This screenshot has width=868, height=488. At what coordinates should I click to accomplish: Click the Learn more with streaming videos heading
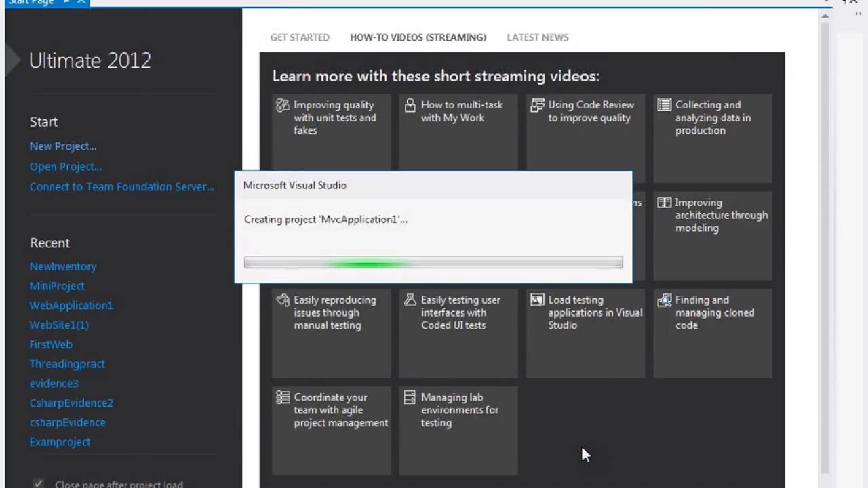436,76
